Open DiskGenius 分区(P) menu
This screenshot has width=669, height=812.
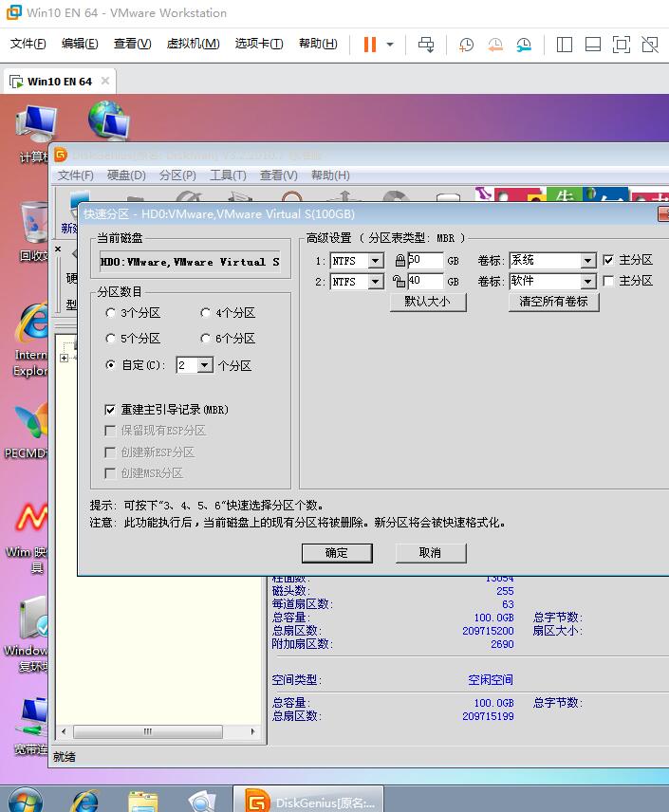coord(177,175)
